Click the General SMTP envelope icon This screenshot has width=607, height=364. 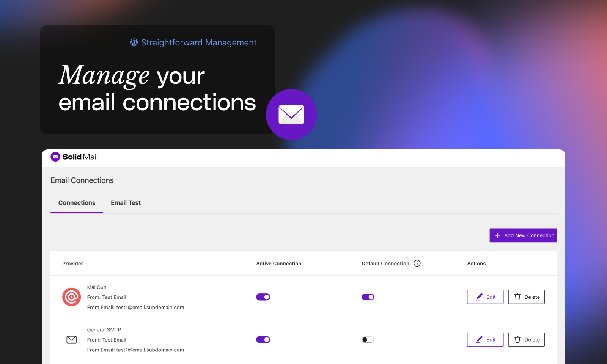pyautogui.click(x=71, y=340)
